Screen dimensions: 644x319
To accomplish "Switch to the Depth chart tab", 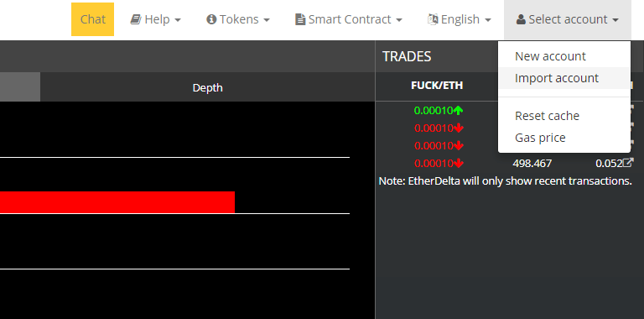I will point(207,87).
